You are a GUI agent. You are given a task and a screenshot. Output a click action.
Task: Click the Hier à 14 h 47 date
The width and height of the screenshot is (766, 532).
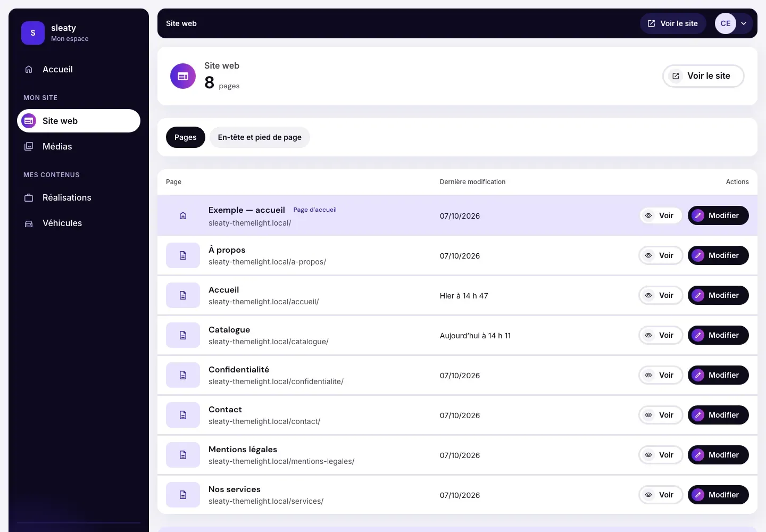(x=464, y=296)
